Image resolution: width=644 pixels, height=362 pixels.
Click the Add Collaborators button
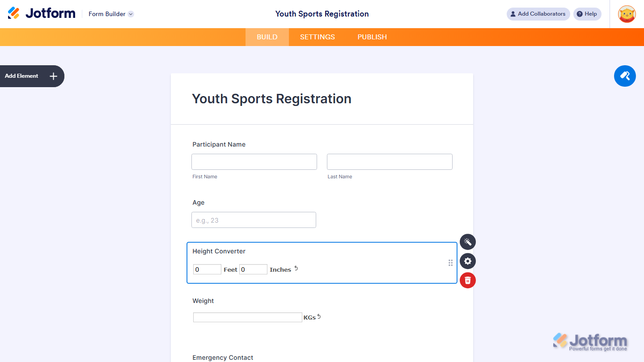pyautogui.click(x=538, y=14)
